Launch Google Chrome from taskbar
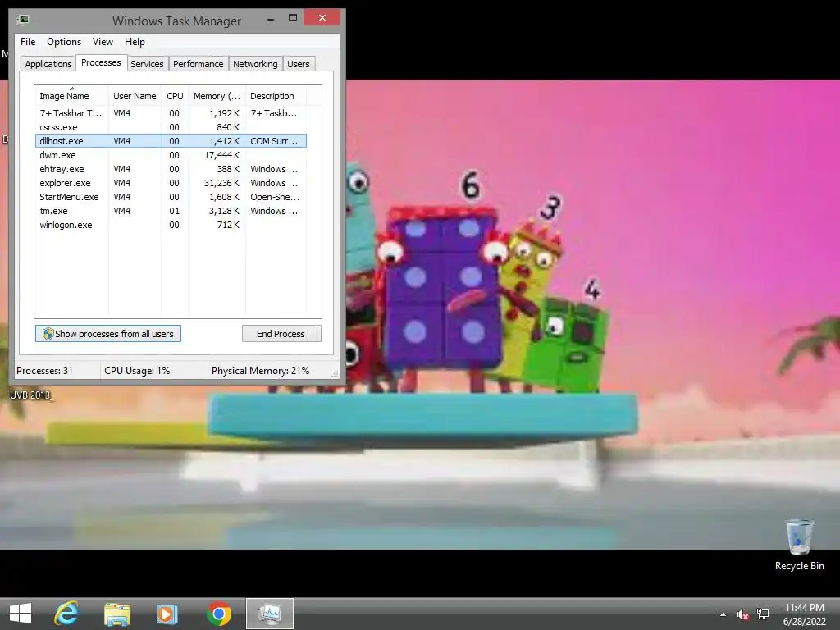Image resolution: width=840 pixels, height=630 pixels. point(218,614)
